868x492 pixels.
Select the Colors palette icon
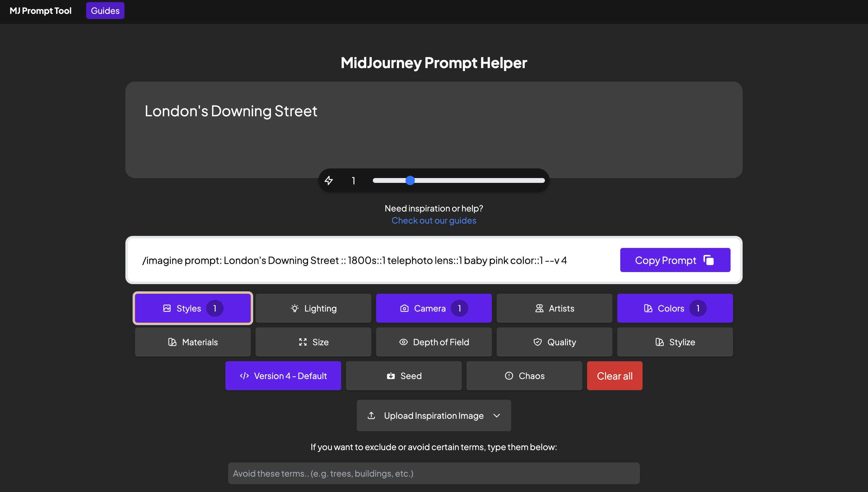(x=648, y=308)
